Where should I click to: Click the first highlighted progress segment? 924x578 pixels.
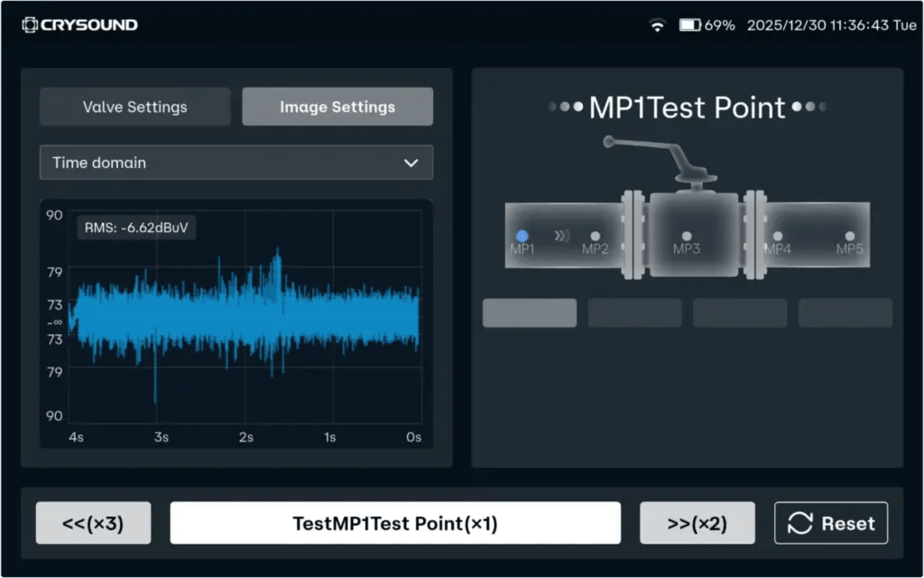[x=529, y=312]
